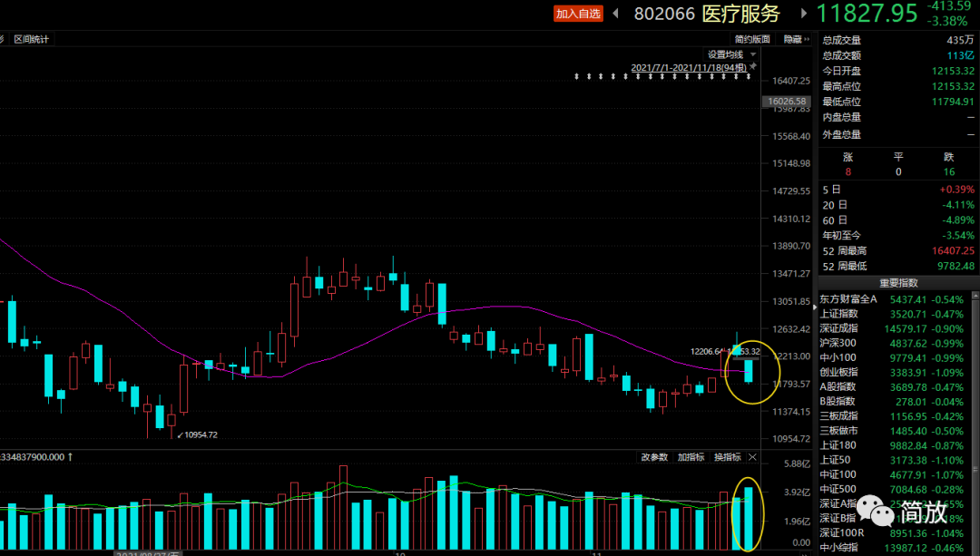The width and height of the screenshot is (980, 556).
Task: Open the 区间统计 interval statistics tool
Action: [31, 39]
